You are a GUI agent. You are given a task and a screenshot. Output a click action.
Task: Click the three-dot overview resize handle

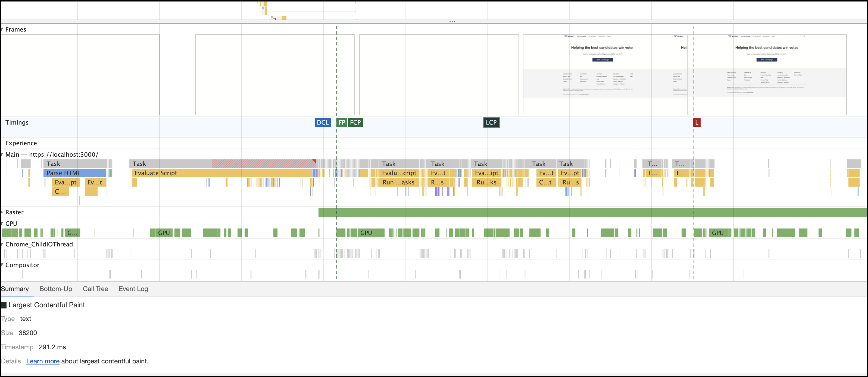pyautogui.click(x=452, y=22)
